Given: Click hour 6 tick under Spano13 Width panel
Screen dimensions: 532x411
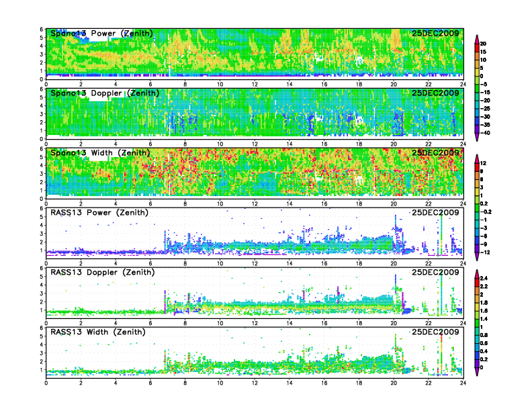Looking at the screenshot, I should point(150,203).
